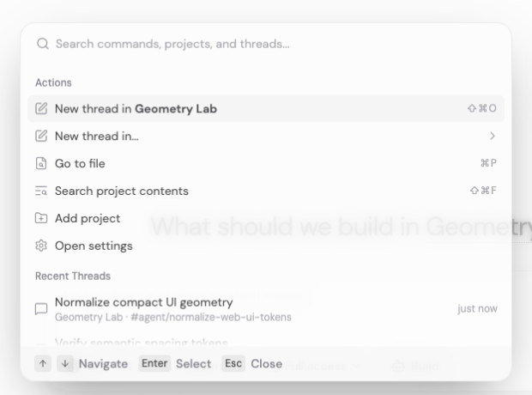This screenshot has height=395, width=532.
Task: Open the New thread in… project picker
Action: coord(266,137)
